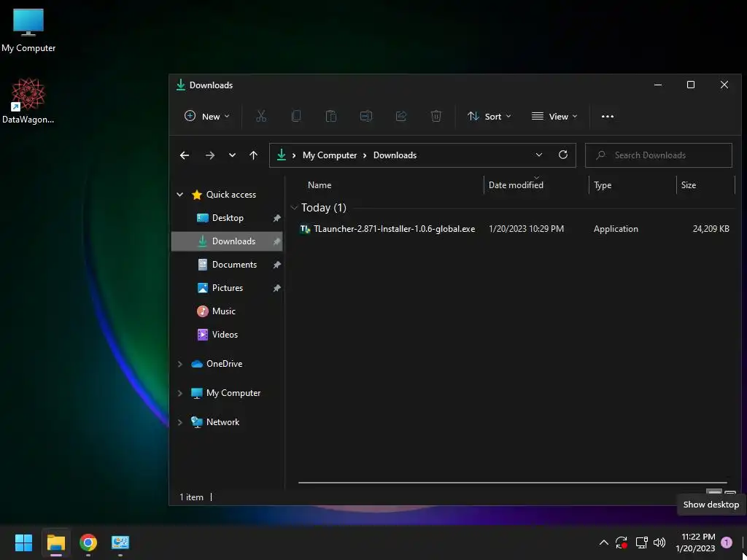Click the Control Panel taskbar icon
The image size is (747, 560).
(x=120, y=542)
